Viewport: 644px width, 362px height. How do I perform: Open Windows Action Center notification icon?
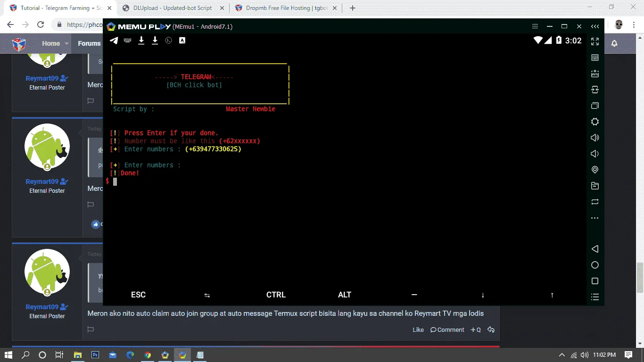point(628,355)
